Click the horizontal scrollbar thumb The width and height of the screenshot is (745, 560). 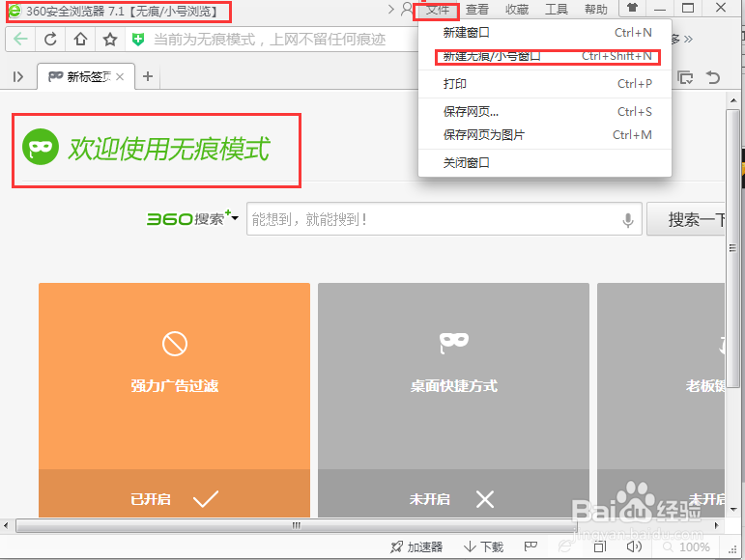(x=297, y=525)
